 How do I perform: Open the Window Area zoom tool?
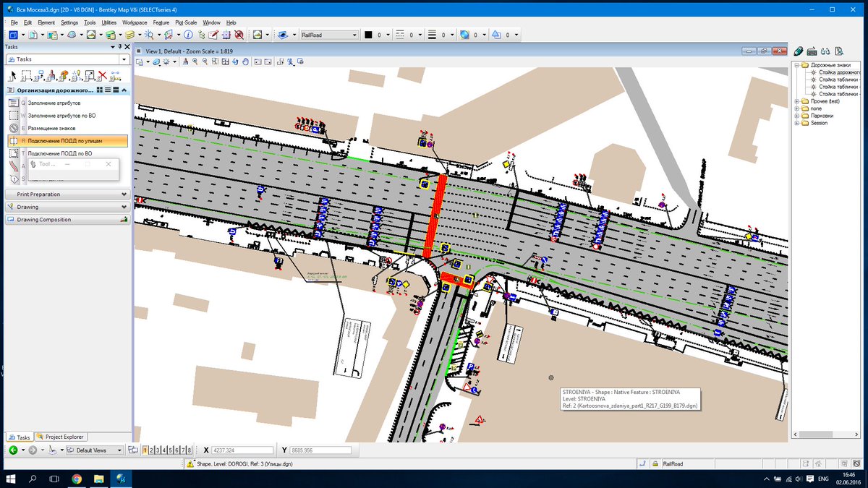(215, 61)
